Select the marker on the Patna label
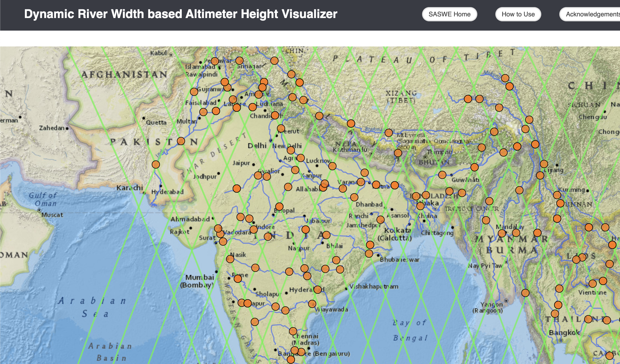 click(x=376, y=185)
